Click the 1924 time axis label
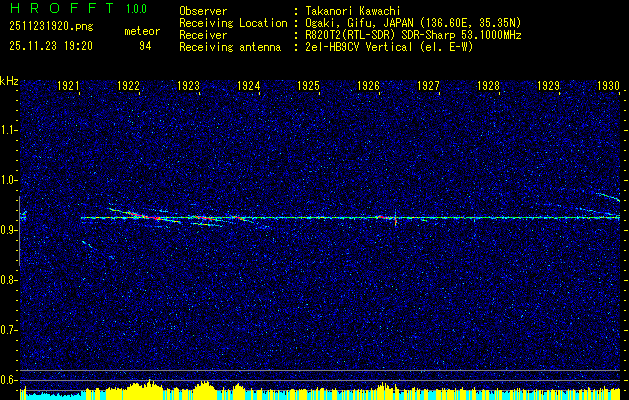The width and height of the screenshot is (629, 400). tap(249, 85)
